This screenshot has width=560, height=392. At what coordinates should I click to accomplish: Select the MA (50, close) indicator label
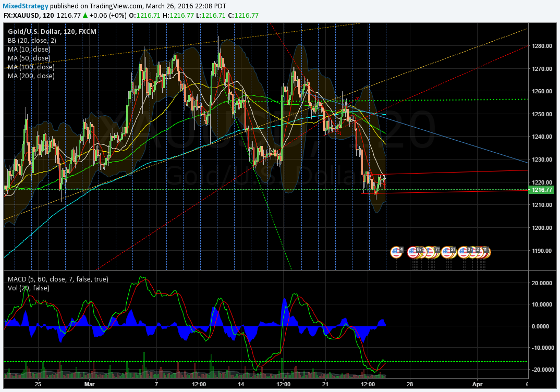[29, 58]
